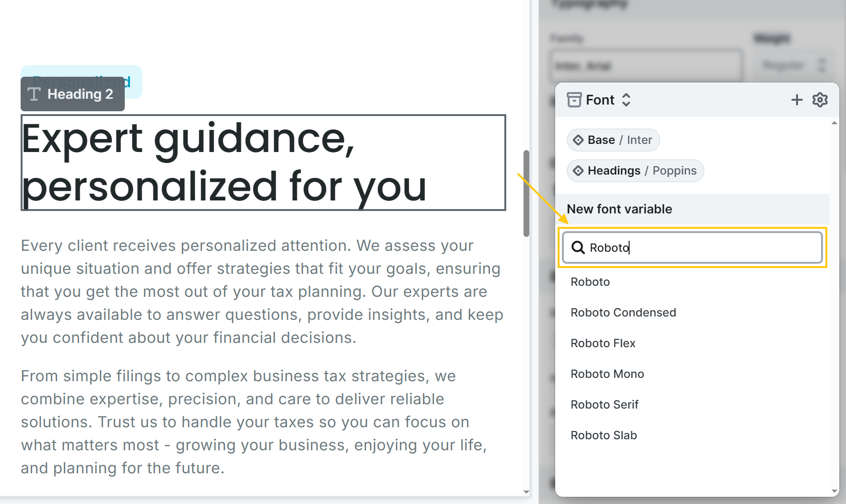Pick Roboto Flex font option
Image resolution: width=846 pixels, height=504 pixels.
pyautogui.click(x=603, y=343)
